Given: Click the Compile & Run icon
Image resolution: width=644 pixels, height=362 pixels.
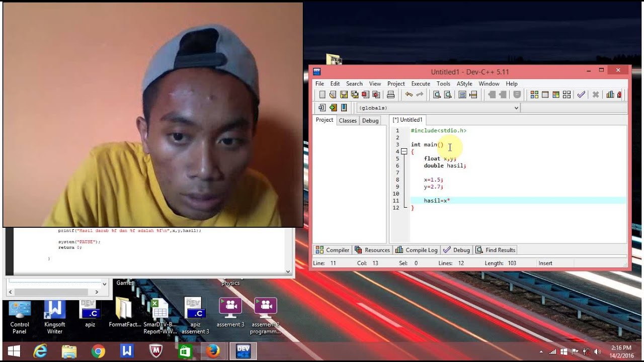Looking at the screenshot, I should click(x=556, y=95).
